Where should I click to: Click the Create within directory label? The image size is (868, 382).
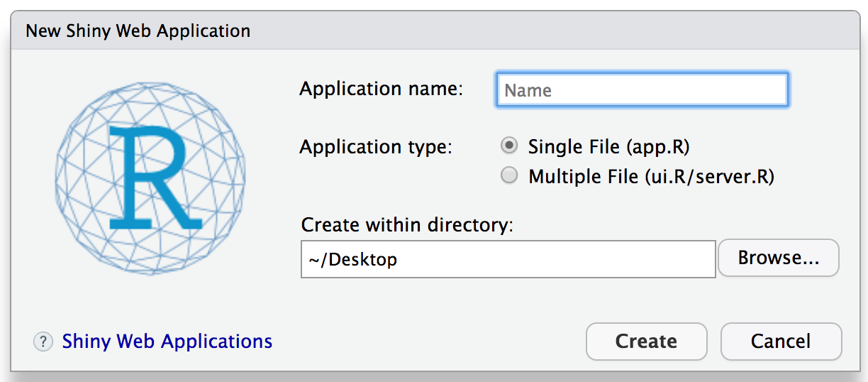[x=407, y=225]
